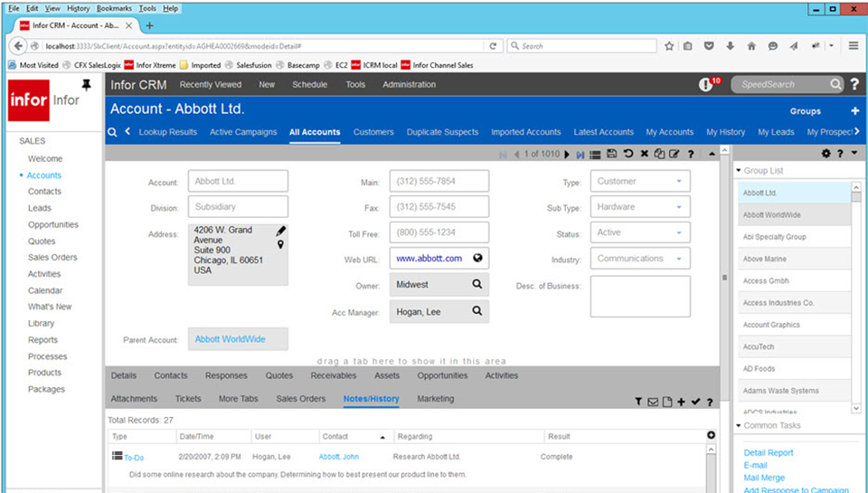Look up the Owner with the magnifier icon

point(476,284)
